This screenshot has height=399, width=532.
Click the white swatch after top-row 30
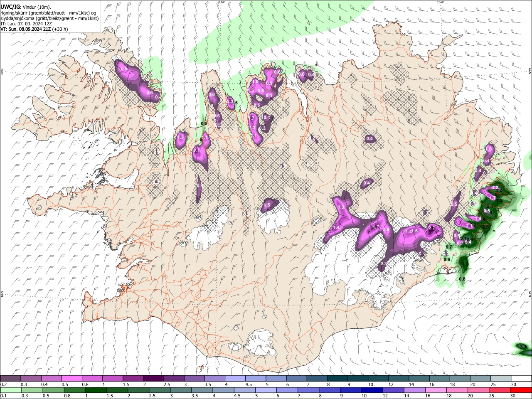pyautogui.click(x=521, y=379)
